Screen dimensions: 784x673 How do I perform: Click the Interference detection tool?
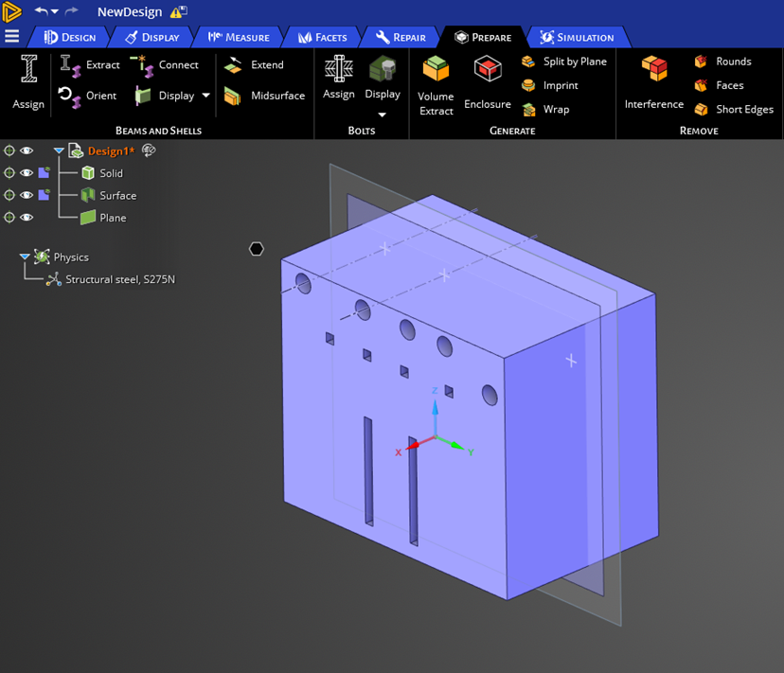(x=653, y=71)
